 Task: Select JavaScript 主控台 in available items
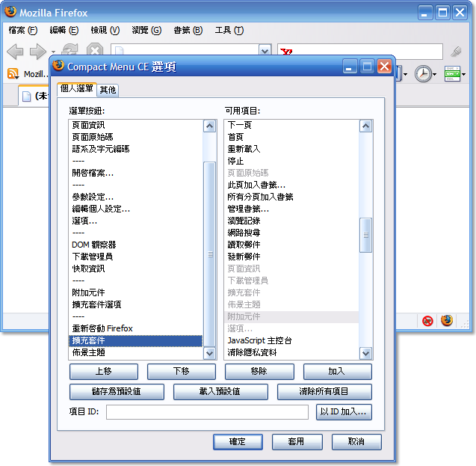click(259, 340)
